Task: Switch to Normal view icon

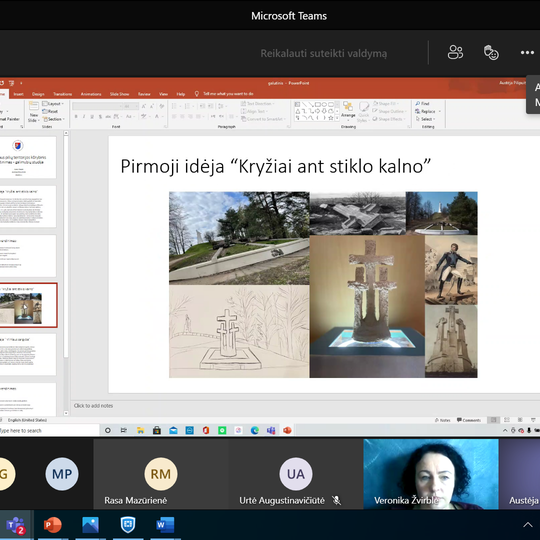Action: coord(494,420)
